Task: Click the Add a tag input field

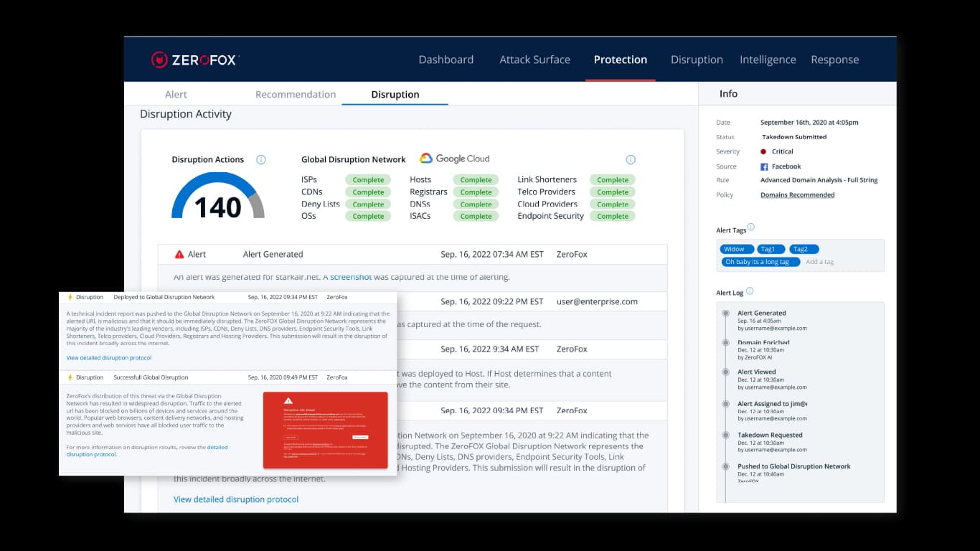Action: tap(821, 262)
